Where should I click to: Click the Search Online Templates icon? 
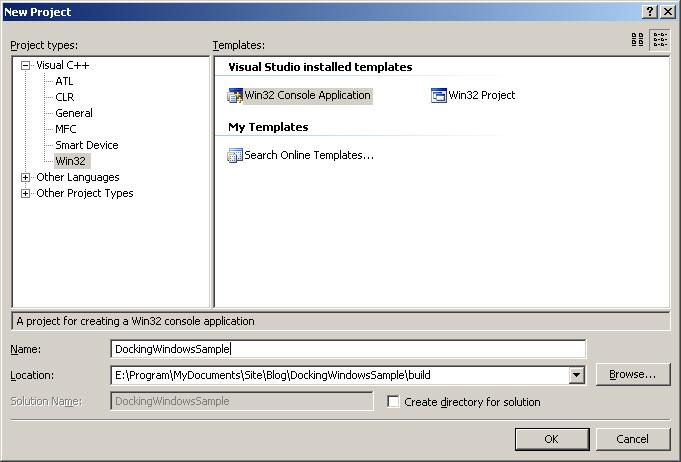pyautogui.click(x=236, y=155)
